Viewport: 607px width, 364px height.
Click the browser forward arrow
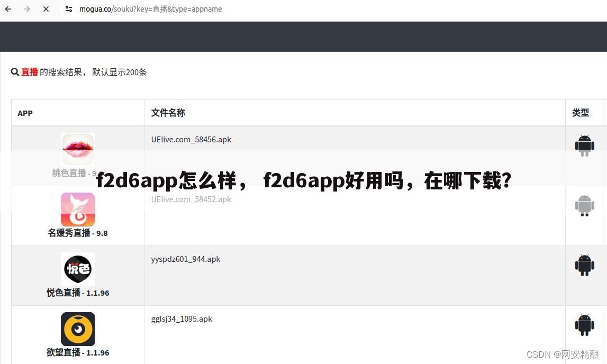coord(26,9)
